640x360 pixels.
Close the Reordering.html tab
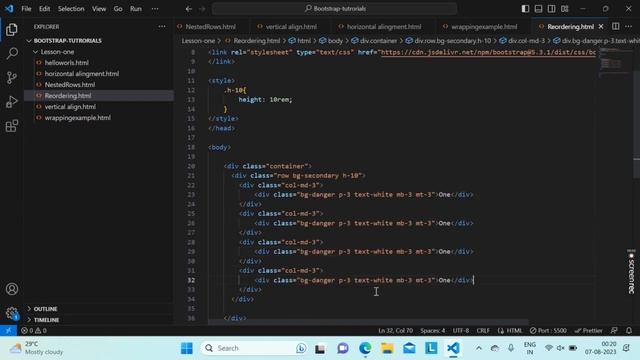pos(601,27)
